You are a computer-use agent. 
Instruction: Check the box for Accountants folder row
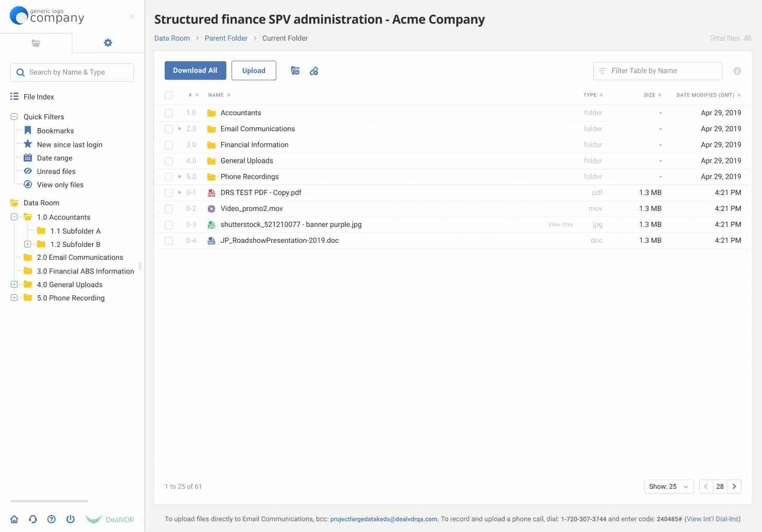pos(169,113)
